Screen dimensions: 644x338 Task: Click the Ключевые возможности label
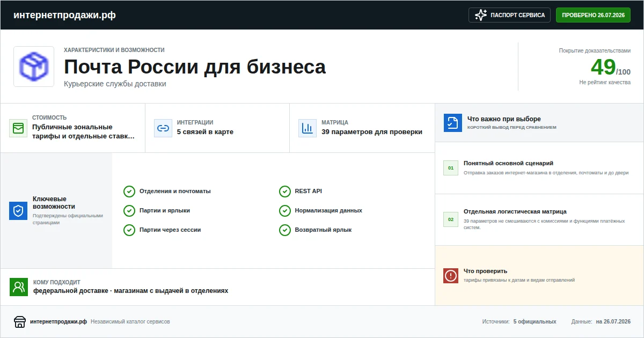pos(54,203)
